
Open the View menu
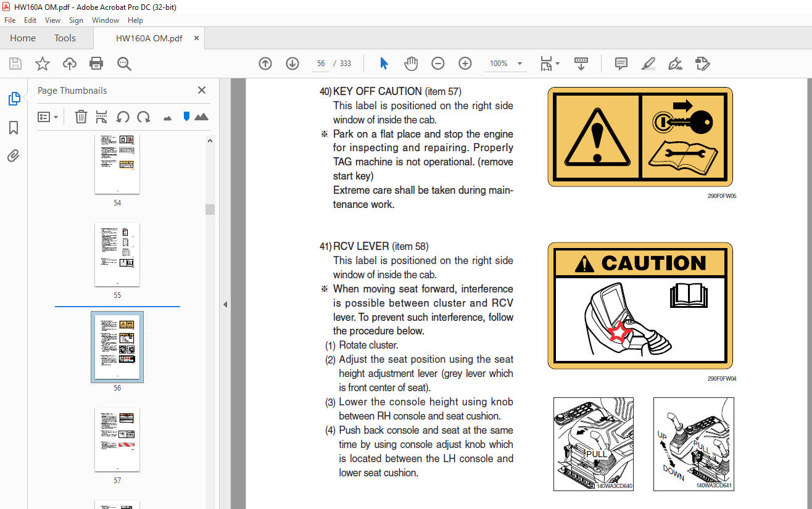point(53,20)
